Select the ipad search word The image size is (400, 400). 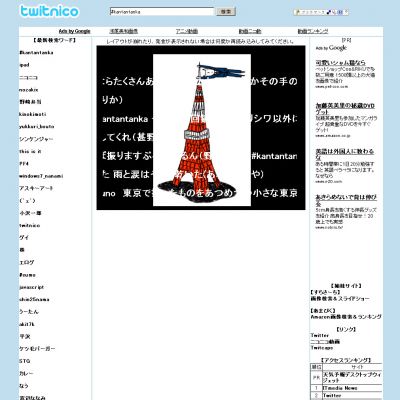coord(24,65)
